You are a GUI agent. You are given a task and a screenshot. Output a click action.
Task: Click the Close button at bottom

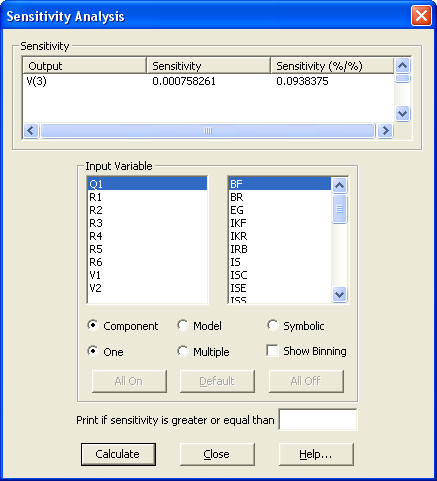click(x=217, y=454)
